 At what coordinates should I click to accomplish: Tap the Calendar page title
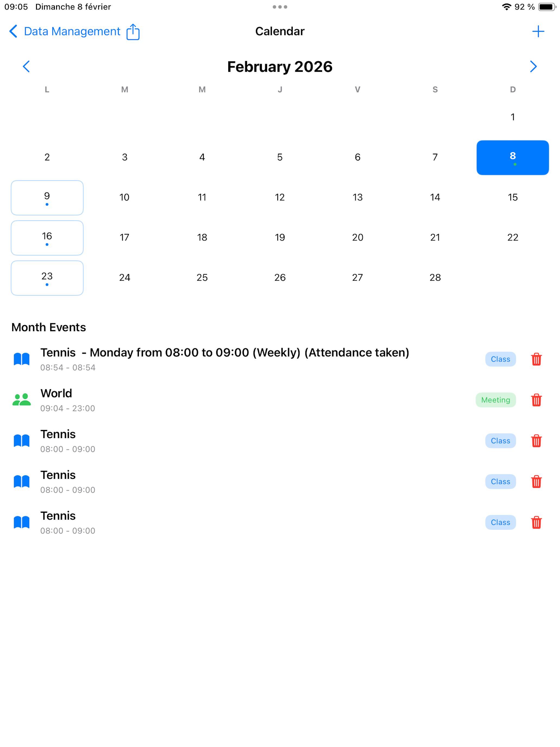tap(280, 31)
